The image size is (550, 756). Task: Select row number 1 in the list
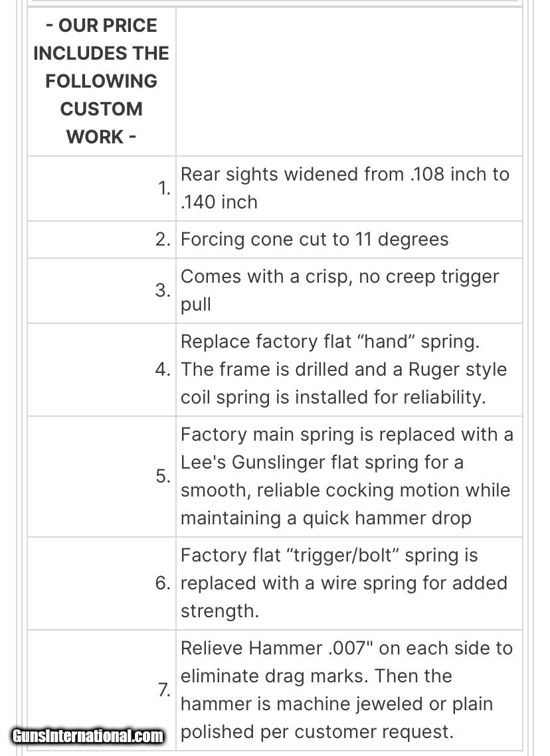164,188
